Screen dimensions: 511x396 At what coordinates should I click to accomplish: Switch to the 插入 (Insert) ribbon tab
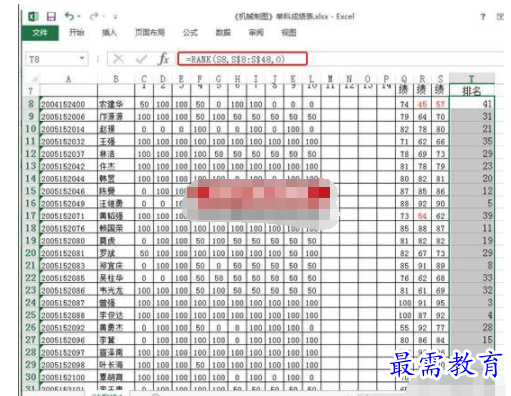click(109, 33)
